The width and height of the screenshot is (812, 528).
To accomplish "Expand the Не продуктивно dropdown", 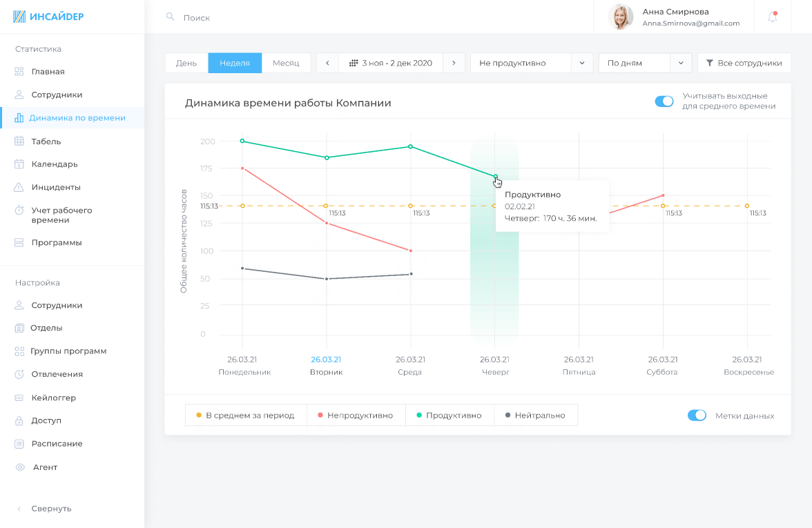I will tap(532, 63).
